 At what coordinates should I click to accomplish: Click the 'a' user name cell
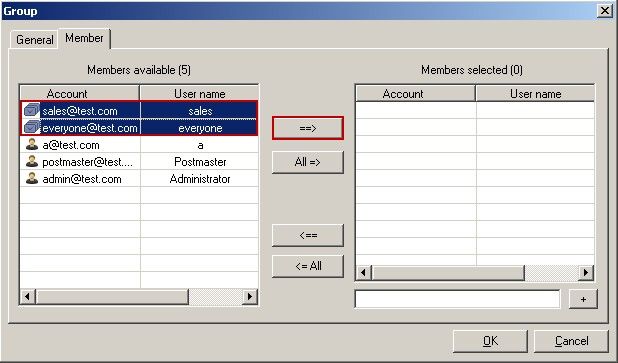(200, 145)
